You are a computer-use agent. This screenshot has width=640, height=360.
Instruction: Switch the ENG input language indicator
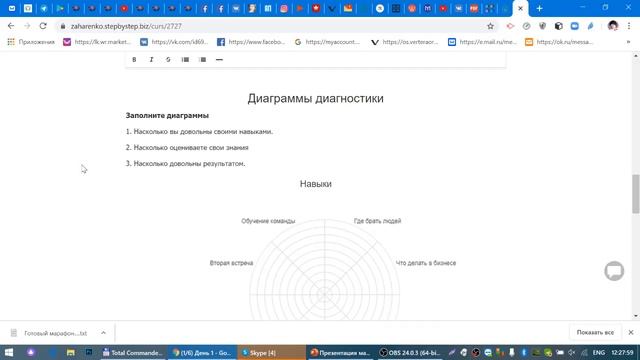pos(598,353)
